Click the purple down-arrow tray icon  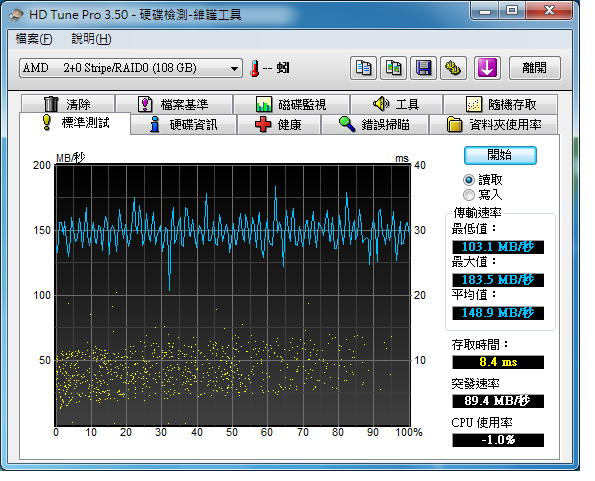487,68
